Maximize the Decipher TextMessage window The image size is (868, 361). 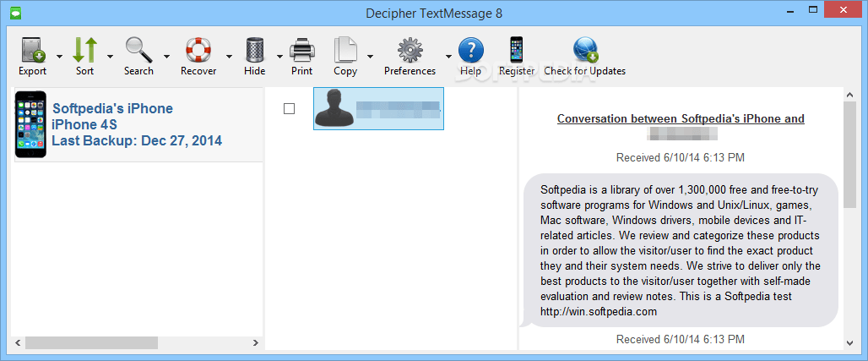tap(813, 9)
